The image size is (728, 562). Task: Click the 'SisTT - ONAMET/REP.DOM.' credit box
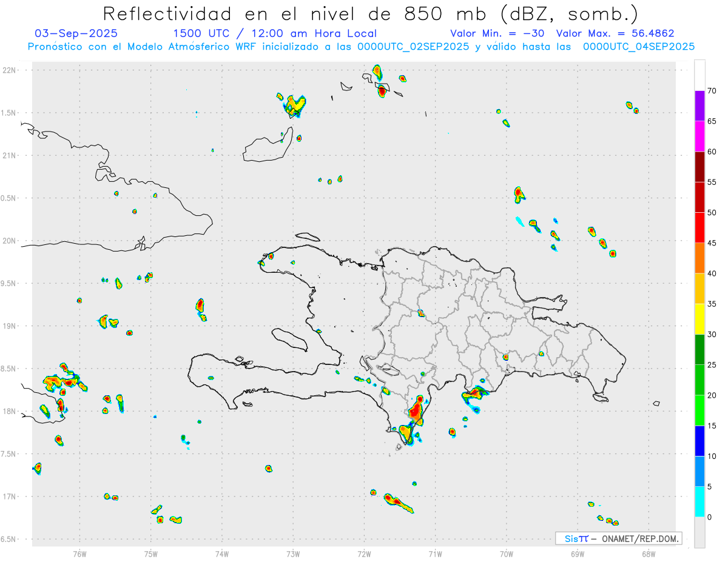pos(618,538)
